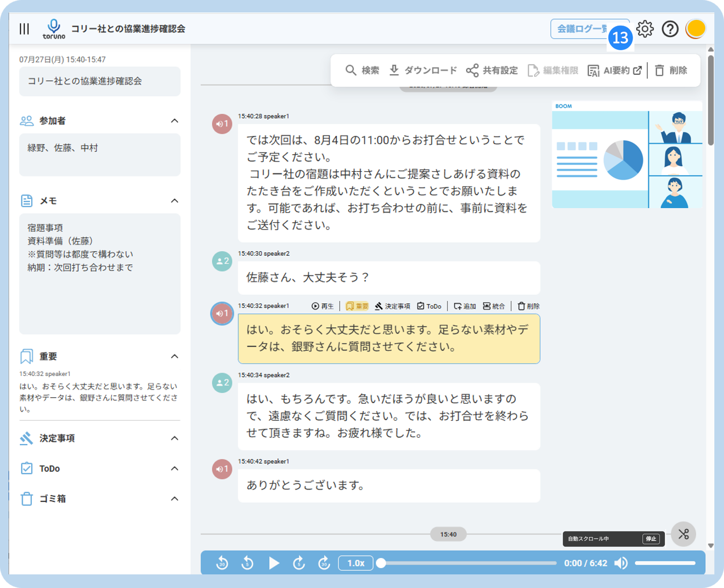Click the utterance ありがとうございます。
The width and height of the screenshot is (724, 588).
tap(389, 485)
